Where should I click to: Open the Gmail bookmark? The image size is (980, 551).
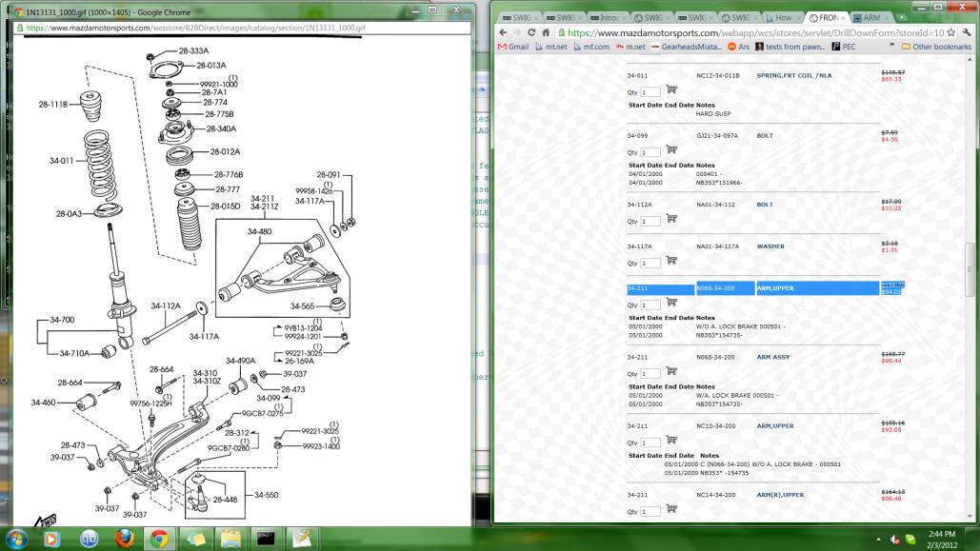click(512, 47)
